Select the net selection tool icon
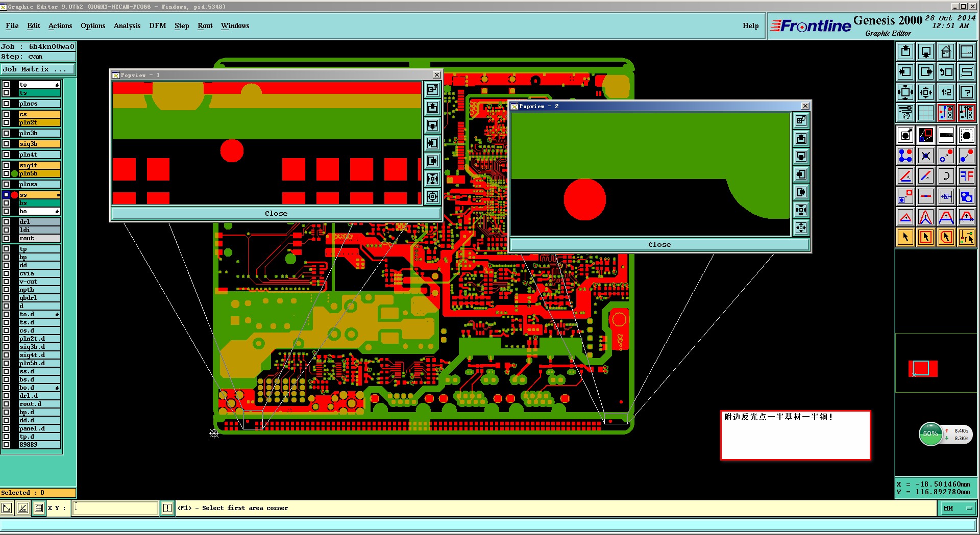Image resolution: width=980 pixels, height=535 pixels. click(x=967, y=237)
